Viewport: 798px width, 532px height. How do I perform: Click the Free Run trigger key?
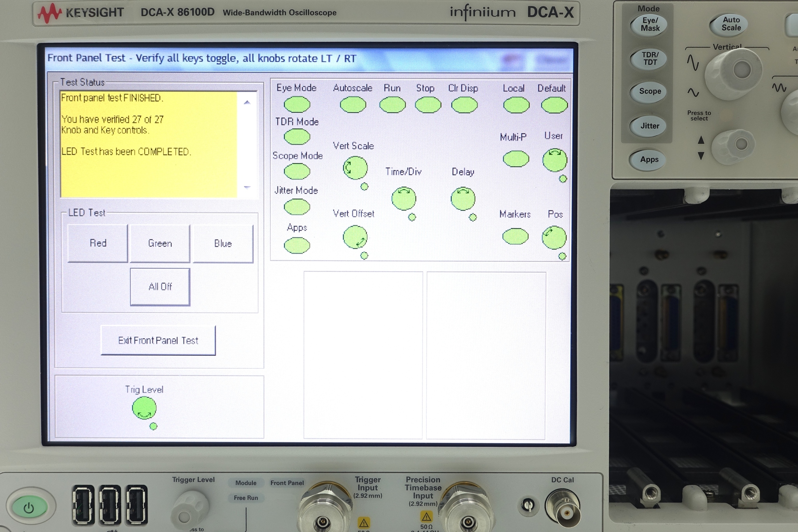coord(246,498)
